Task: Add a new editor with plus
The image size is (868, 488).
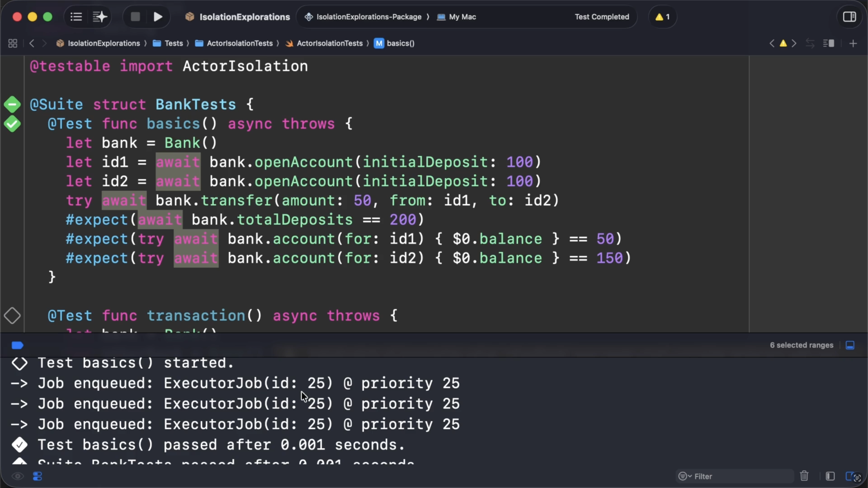Action: (853, 43)
